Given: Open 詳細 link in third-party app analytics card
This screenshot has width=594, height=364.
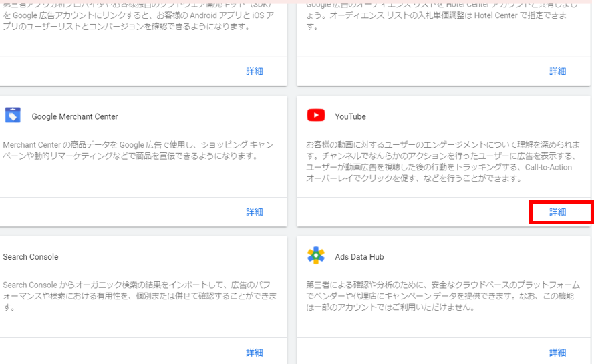Looking at the screenshot, I should 254,71.
